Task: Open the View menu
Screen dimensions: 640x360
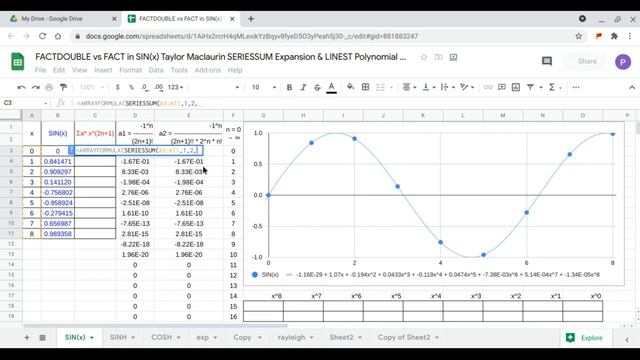Action: pos(80,70)
